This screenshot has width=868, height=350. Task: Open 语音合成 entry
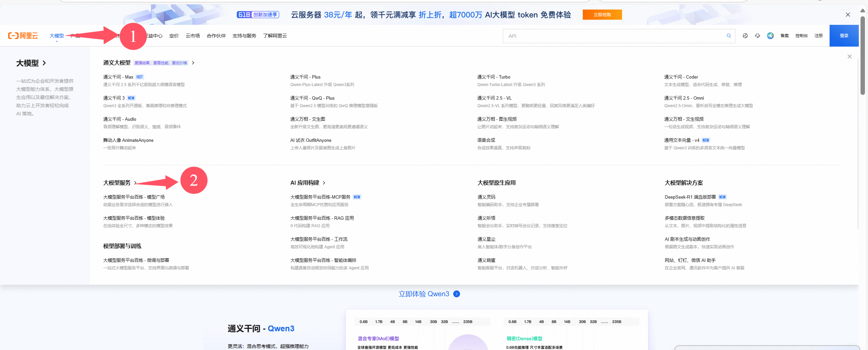pos(486,140)
